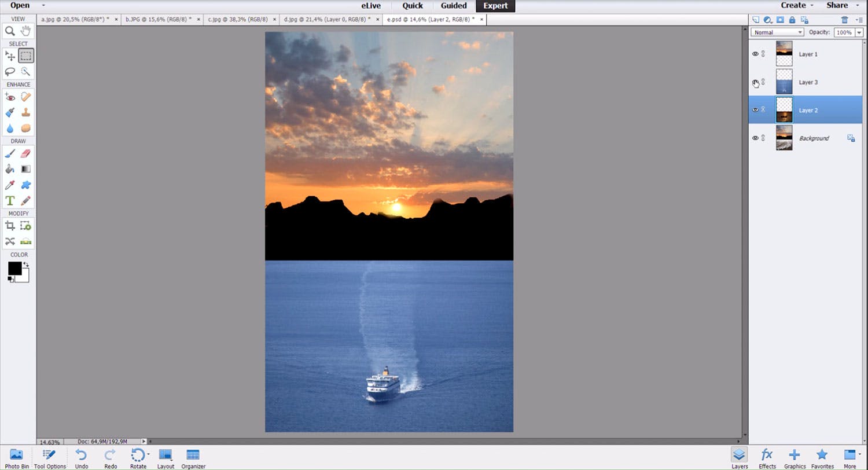Select the Horizontal Type tool
Image resolution: width=868 pixels, height=470 pixels.
pyautogui.click(x=10, y=200)
